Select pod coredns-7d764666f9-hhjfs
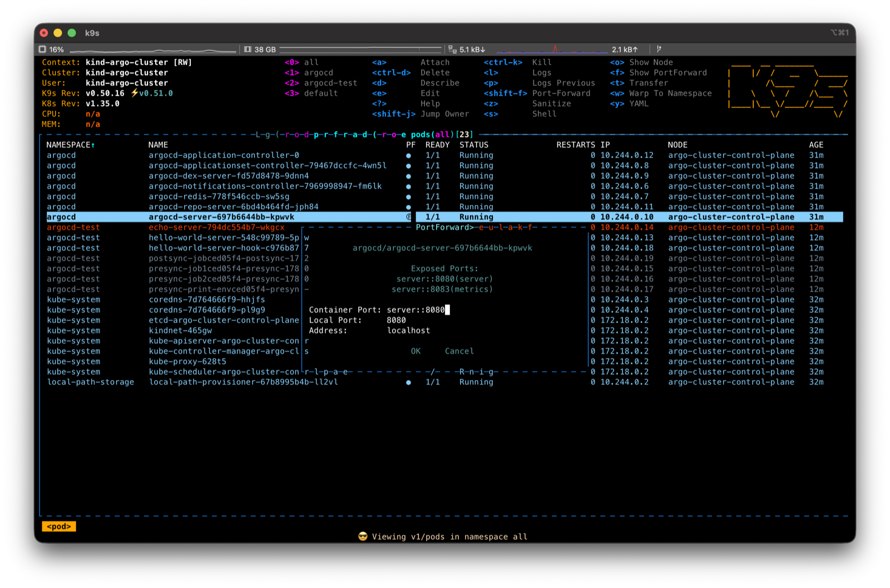The image size is (890, 588). click(x=206, y=299)
